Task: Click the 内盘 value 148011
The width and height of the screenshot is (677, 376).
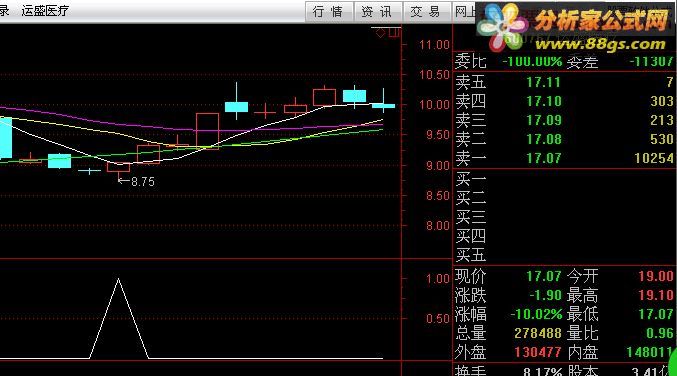Action: coord(650,352)
